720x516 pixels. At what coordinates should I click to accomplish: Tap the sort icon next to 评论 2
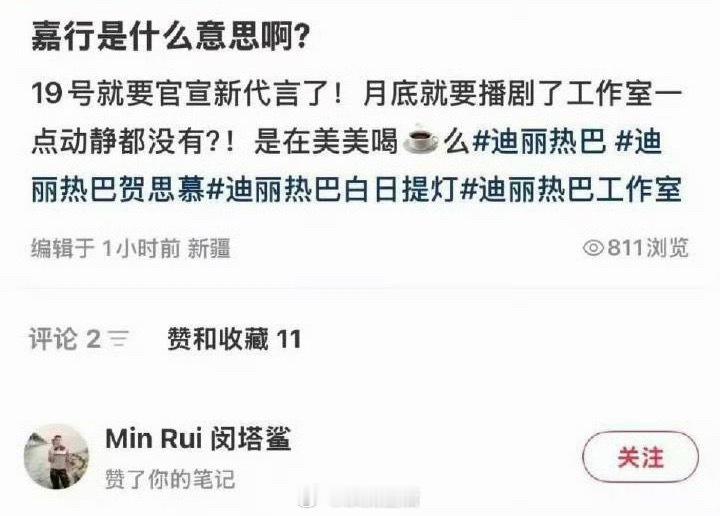tap(119, 339)
